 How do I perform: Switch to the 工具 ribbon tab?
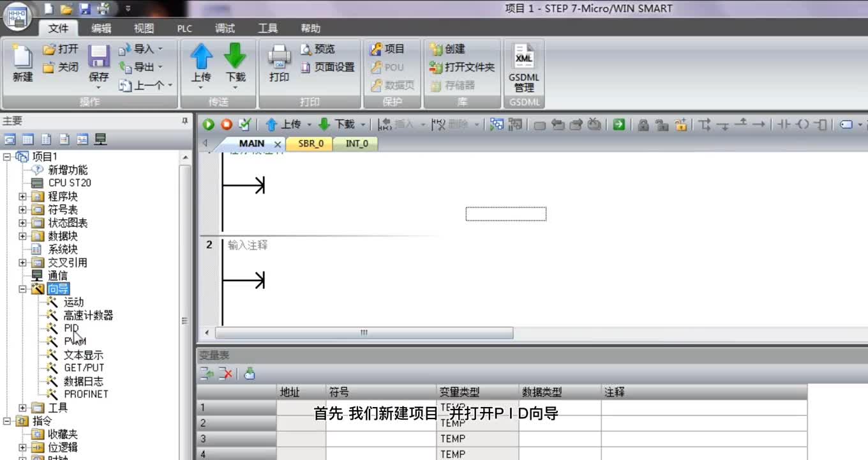pyautogui.click(x=267, y=28)
